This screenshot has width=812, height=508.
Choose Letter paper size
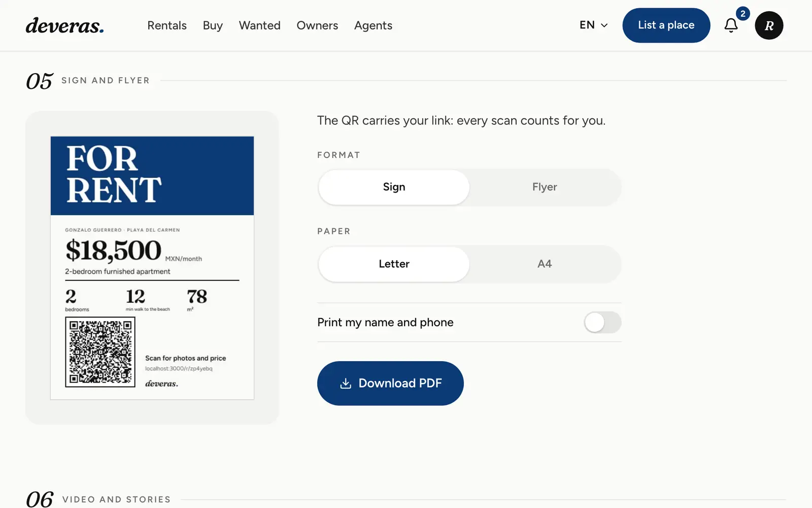pyautogui.click(x=394, y=264)
